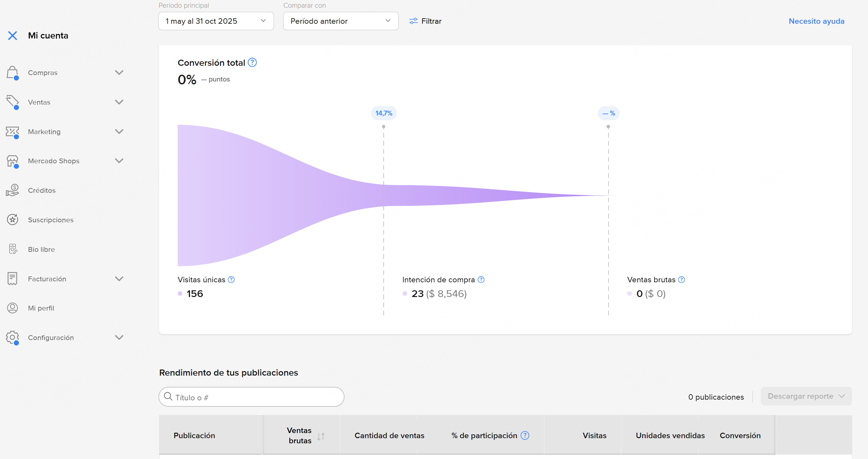Image resolution: width=868 pixels, height=459 pixels.
Task: Click the Suscripciones star icon
Action: 12,219
